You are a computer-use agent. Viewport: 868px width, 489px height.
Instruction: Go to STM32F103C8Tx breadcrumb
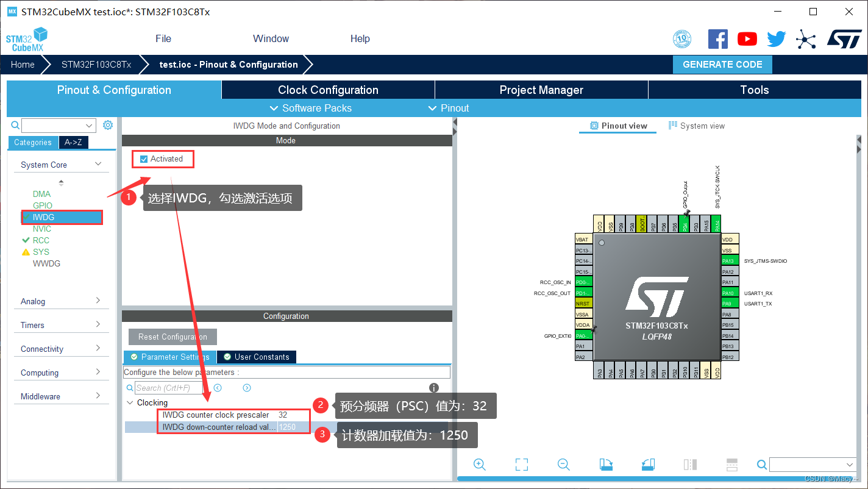point(96,65)
